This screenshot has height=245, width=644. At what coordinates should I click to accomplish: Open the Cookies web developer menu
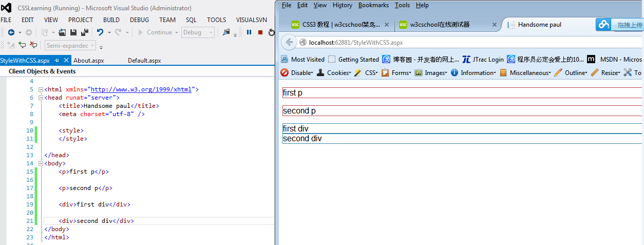[334, 73]
